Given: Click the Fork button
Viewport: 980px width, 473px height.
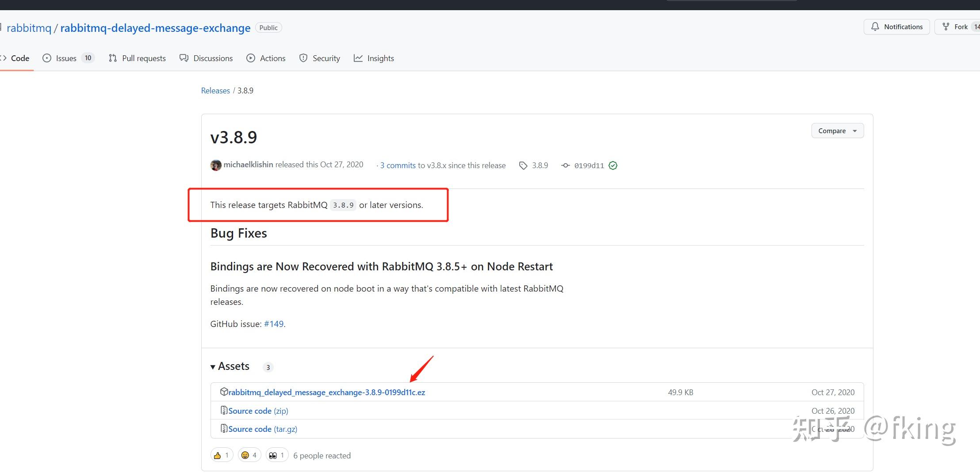Looking at the screenshot, I should 957,27.
